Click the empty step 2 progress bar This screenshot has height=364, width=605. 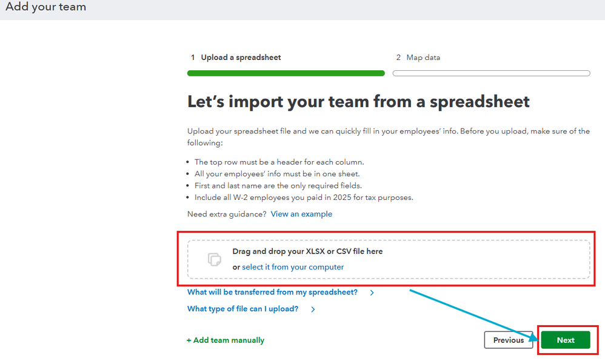tap(491, 73)
